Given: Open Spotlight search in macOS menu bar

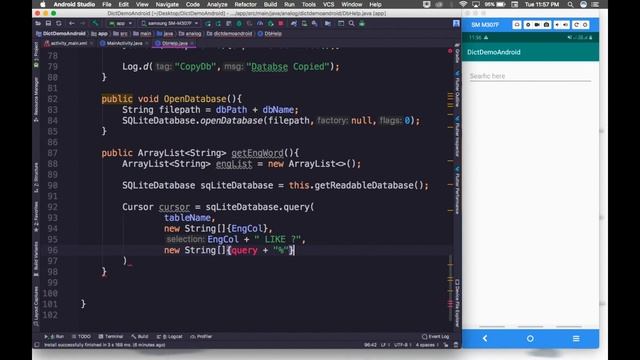Looking at the screenshot, I should coord(570,4).
